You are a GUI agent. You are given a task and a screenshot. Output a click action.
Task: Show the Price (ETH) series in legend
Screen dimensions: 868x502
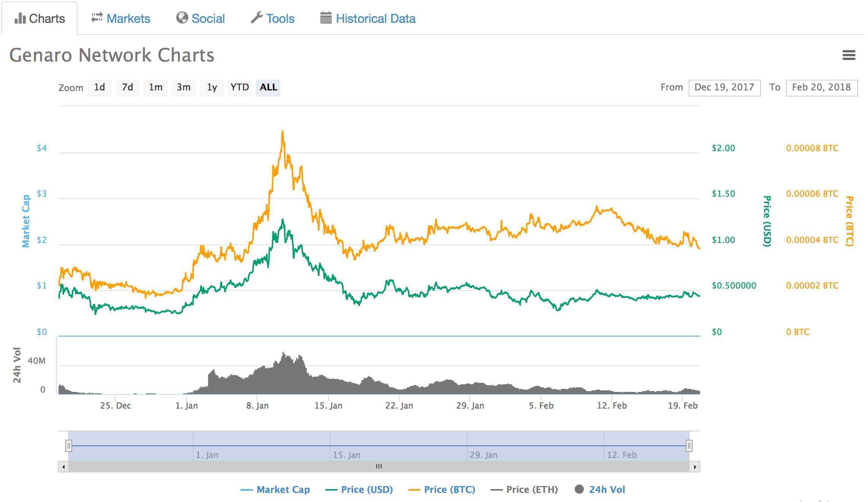[x=524, y=490]
